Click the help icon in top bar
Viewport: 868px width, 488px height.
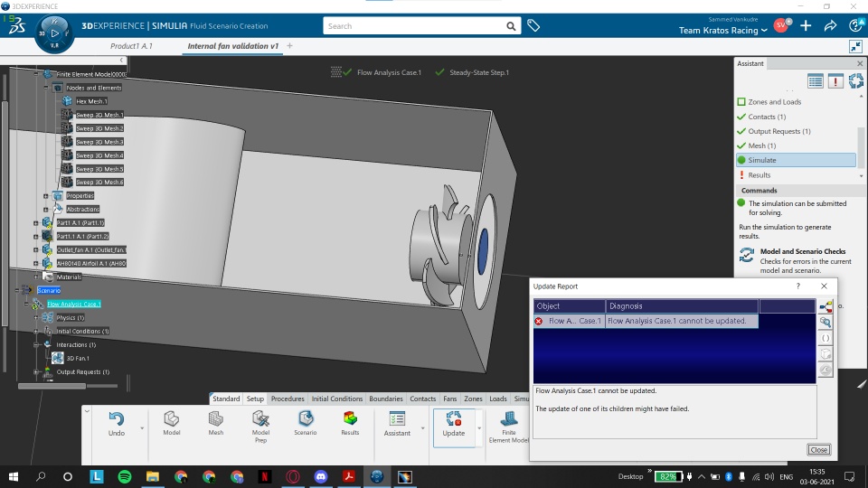click(x=855, y=25)
